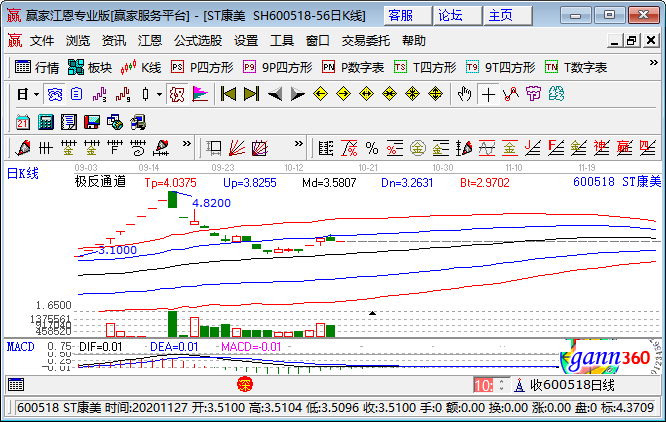Click the stepper arrows beside the 10 field
666x422 pixels.
pos(501,385)
